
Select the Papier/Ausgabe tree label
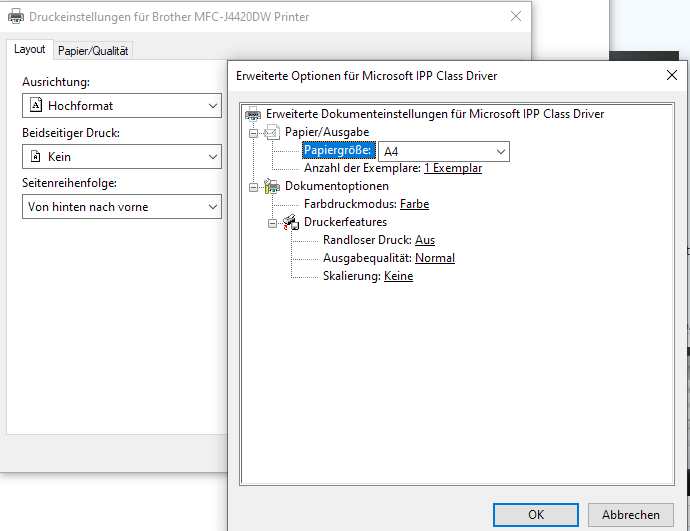[x=327, y=132]
